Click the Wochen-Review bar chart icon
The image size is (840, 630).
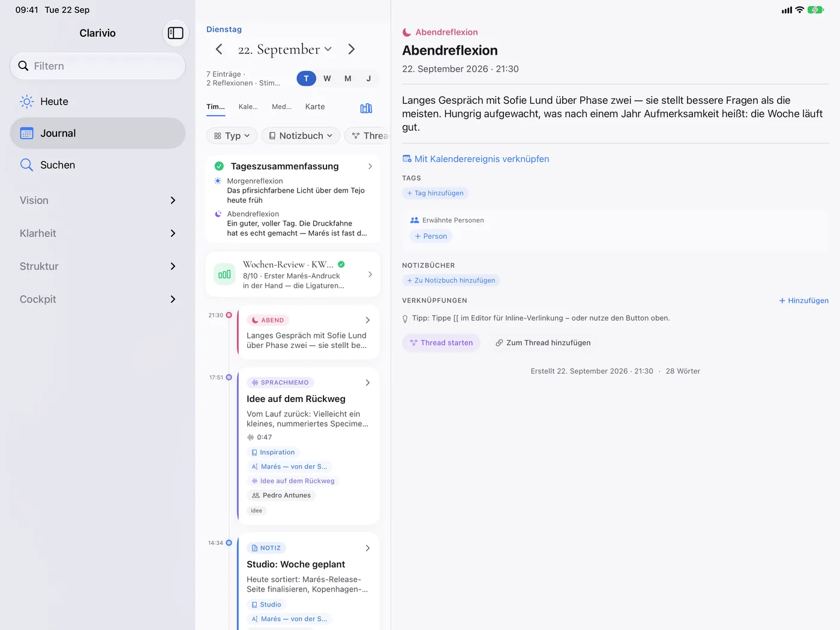(x=224, y=274)
